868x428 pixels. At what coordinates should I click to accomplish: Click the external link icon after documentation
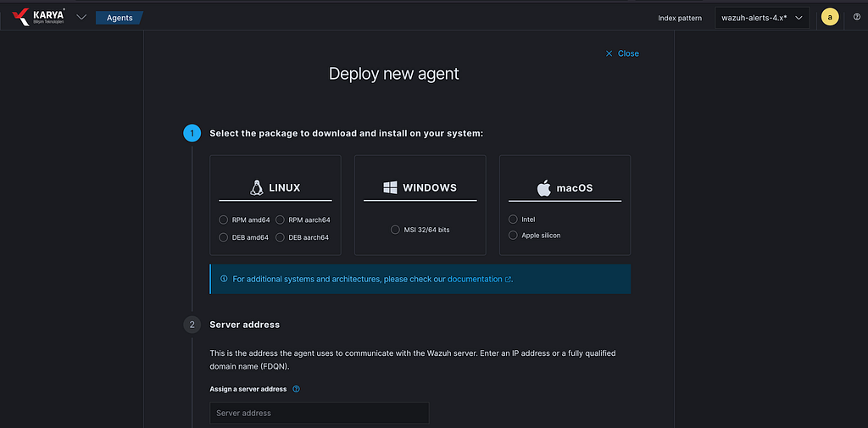tap(509, 280)
